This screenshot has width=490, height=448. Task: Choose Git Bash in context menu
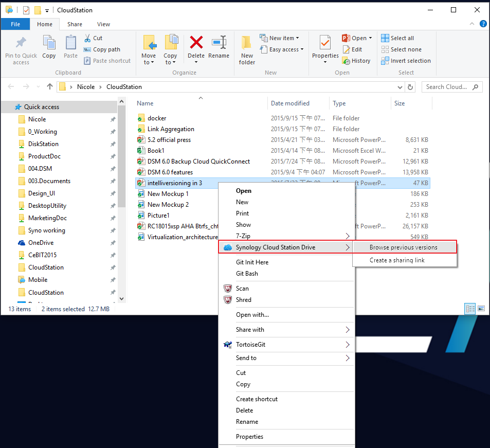click(286, 274)
